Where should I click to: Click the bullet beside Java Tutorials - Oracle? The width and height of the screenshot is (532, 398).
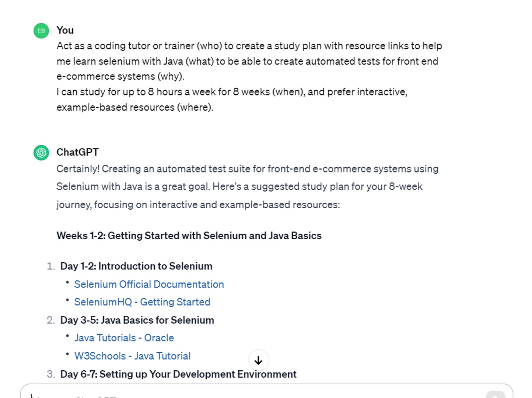[x=68, y=336]
